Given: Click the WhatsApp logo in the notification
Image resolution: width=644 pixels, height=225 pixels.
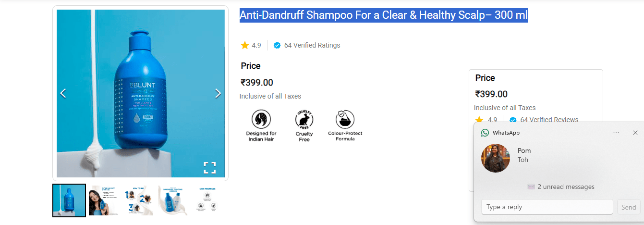Looking at the screenshot, I should click(x=485, y=133).
